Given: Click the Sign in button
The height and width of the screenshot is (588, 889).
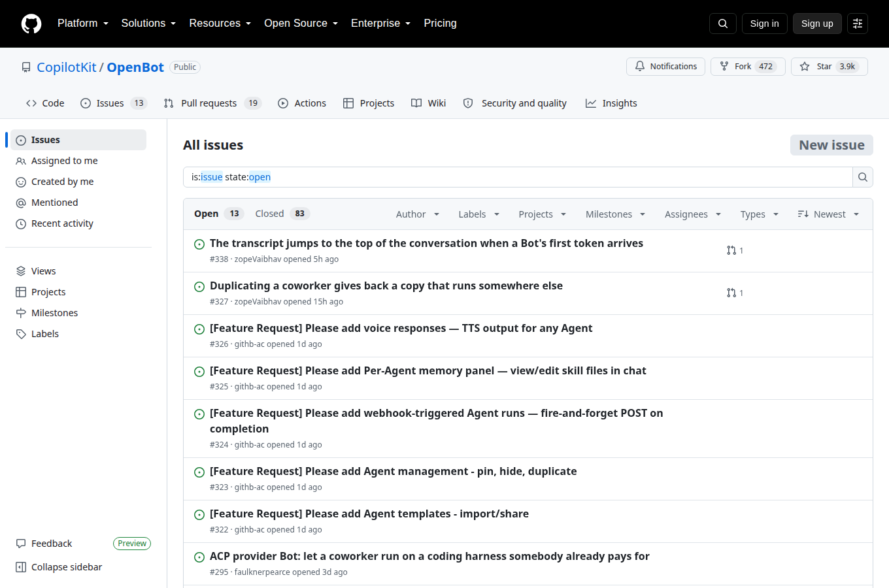Looking at the screenshot, I should tap(765, 24).
